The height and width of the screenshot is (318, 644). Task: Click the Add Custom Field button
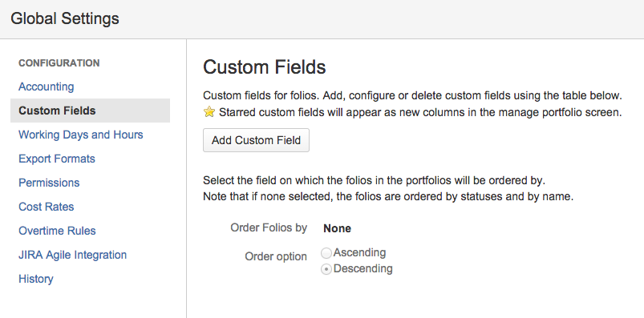click(x=256, y=140)
